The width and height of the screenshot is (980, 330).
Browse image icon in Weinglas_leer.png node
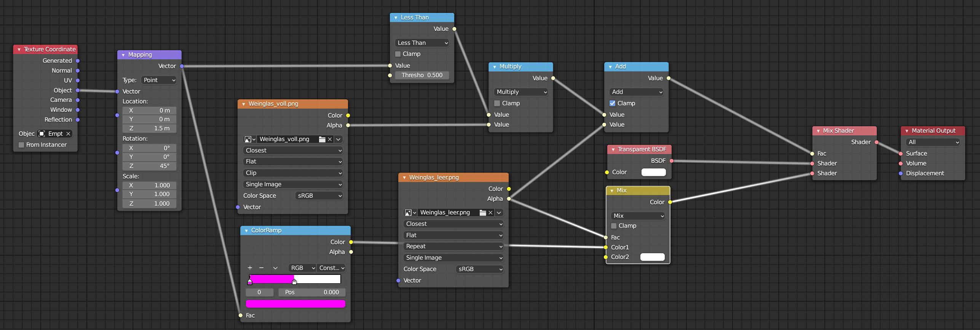pos(410,213)
